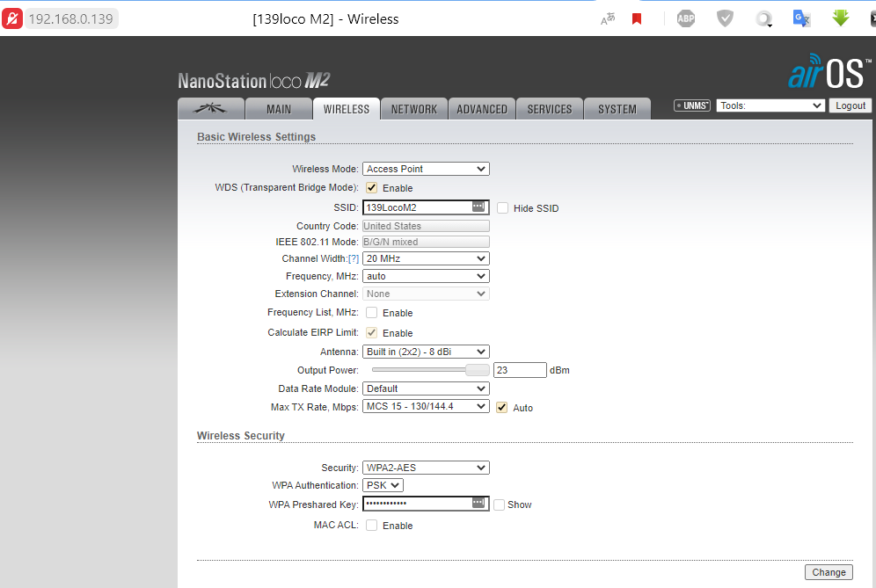Open the Tools dropdown

[770, 105]
